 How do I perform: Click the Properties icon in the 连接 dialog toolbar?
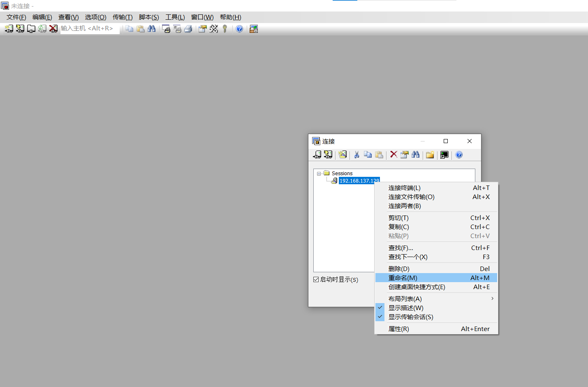click(405, 155)
